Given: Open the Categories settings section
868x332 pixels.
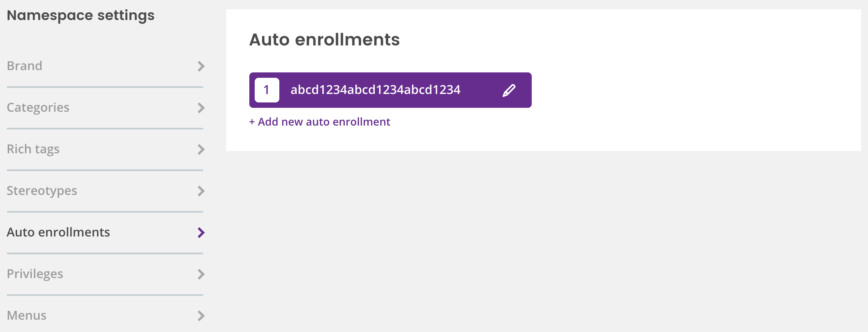Looking at the screenshot, I should click(105, 108).
